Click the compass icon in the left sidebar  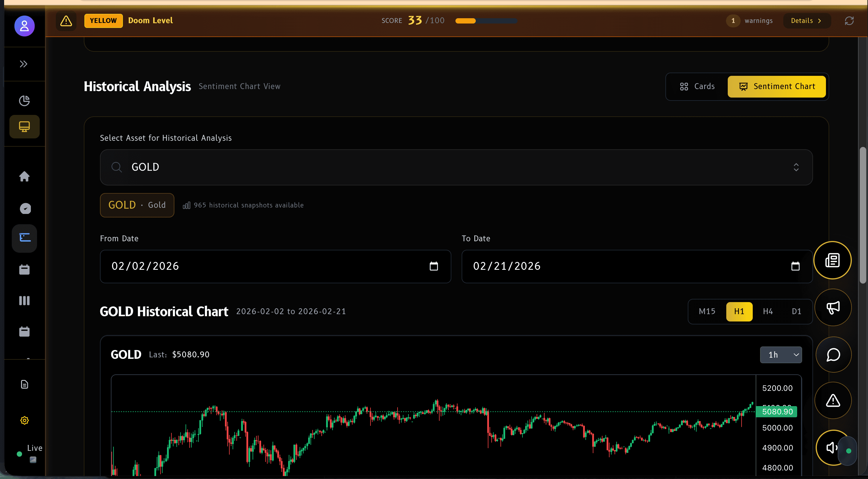(25, 209)
